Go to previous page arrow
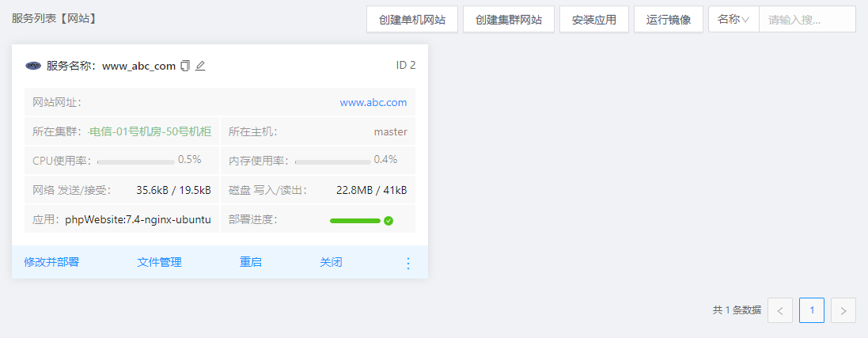 [x=780, y=311]
